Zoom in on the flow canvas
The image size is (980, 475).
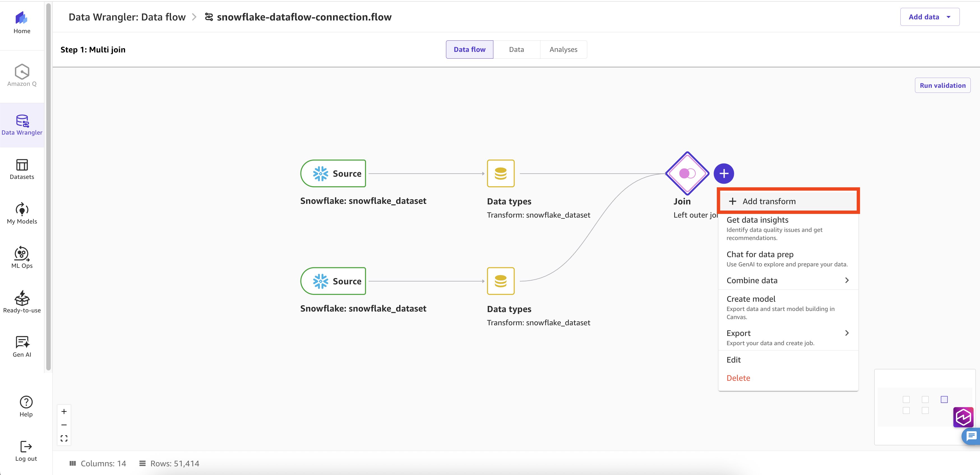64,411
